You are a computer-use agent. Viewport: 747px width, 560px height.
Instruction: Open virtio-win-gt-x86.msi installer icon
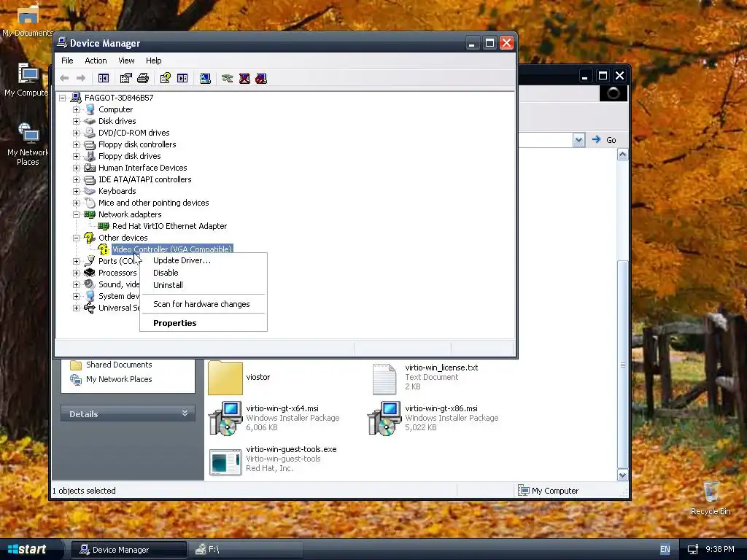(384, 418)
